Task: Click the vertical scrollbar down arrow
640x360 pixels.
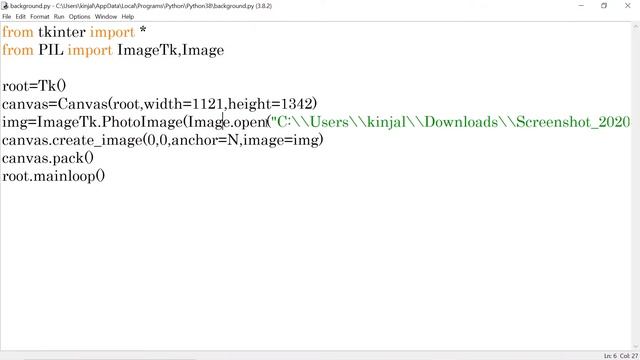Action: pyautogui.click(x=636, y=347)
